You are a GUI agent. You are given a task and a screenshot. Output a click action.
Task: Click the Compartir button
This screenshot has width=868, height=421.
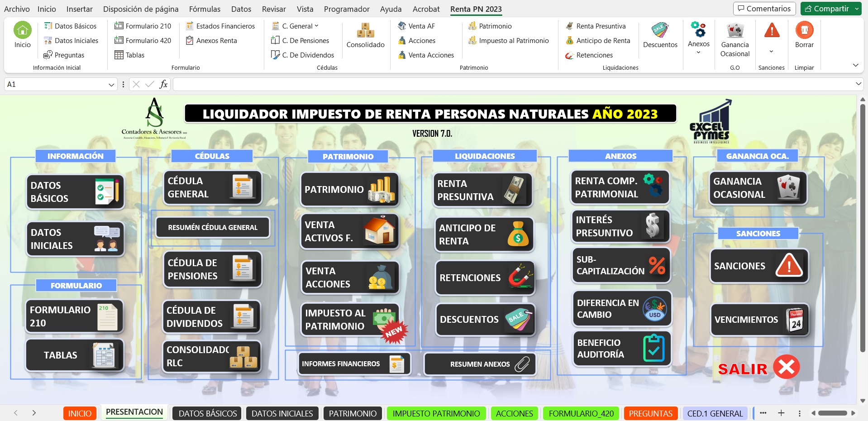coord(826,9)
